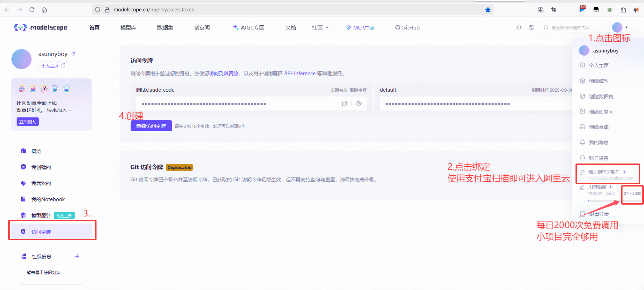This screenshot has width=644, height=290.
Task: Click the header profile avatar circle
Action: click(617, 28)
